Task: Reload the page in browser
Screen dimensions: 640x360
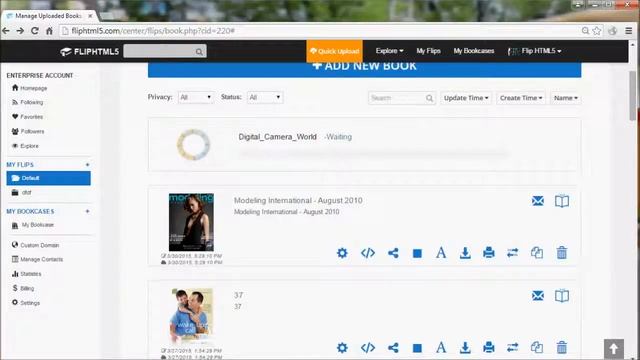Action: 35,31
